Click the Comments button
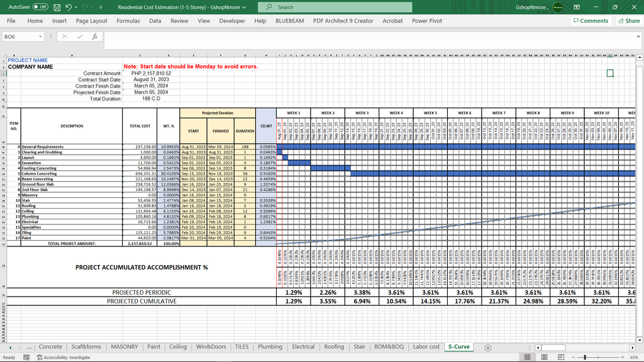 click(x=591, y=21)
